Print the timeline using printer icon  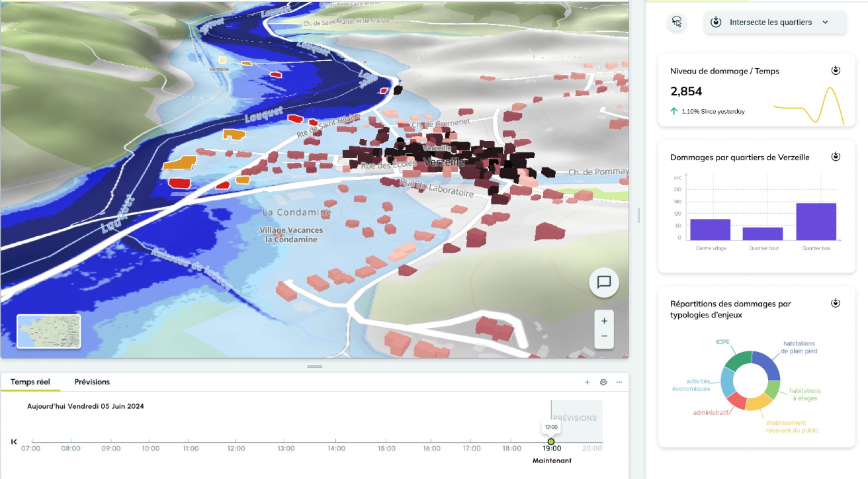pyautogui.click(x=603, y=382)
